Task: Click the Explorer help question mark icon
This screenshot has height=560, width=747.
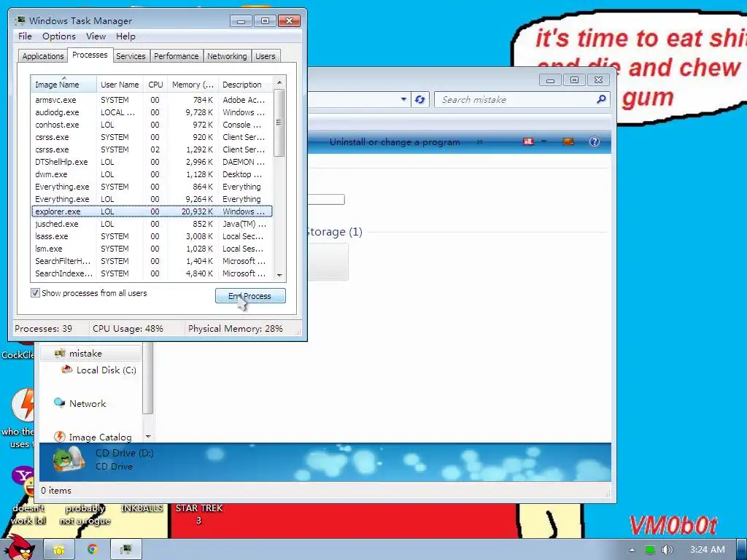Action: [594, 141]
